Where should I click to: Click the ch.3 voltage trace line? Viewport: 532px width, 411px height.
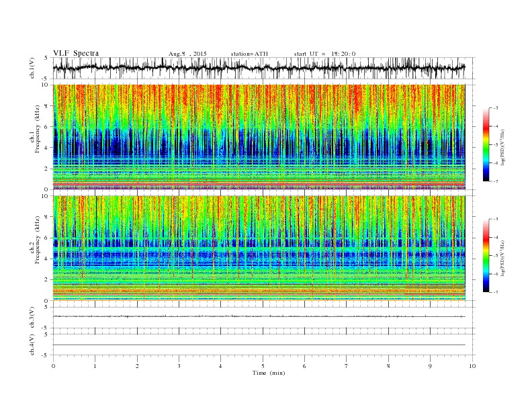pos(259,316)
